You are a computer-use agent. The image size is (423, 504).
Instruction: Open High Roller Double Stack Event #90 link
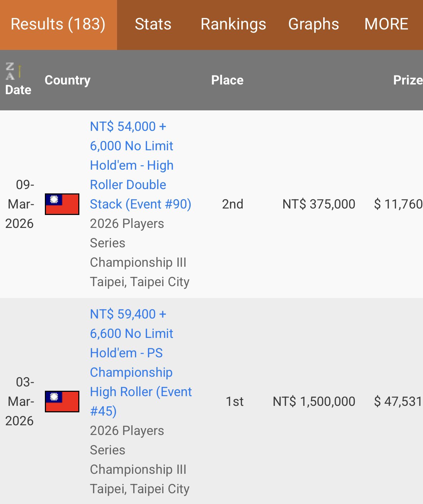[x=140, y=165]
